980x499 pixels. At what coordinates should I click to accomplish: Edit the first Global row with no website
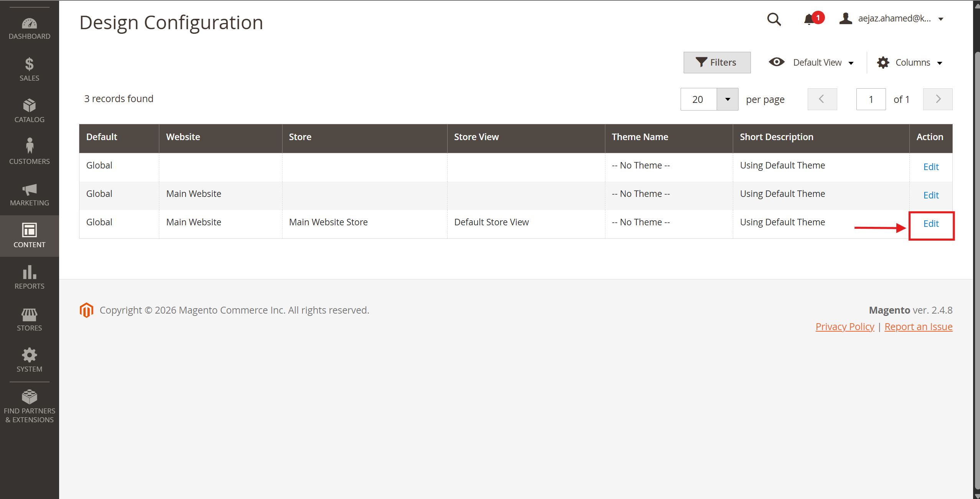coord(931,167)
